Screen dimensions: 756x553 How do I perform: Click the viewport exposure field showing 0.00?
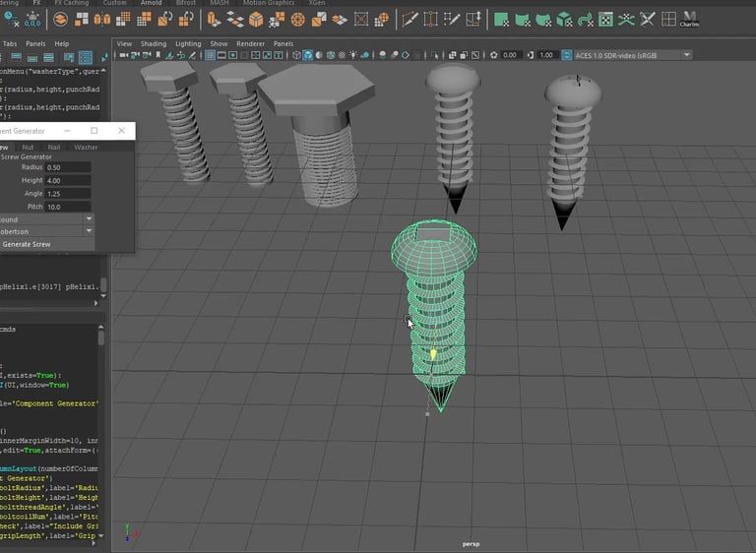[x=511, y=55]
